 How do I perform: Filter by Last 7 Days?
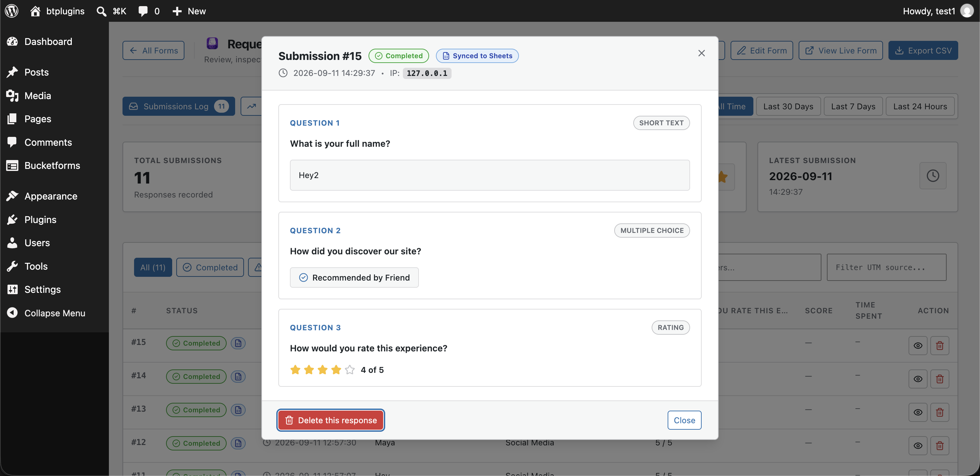[x=853, y=106]
